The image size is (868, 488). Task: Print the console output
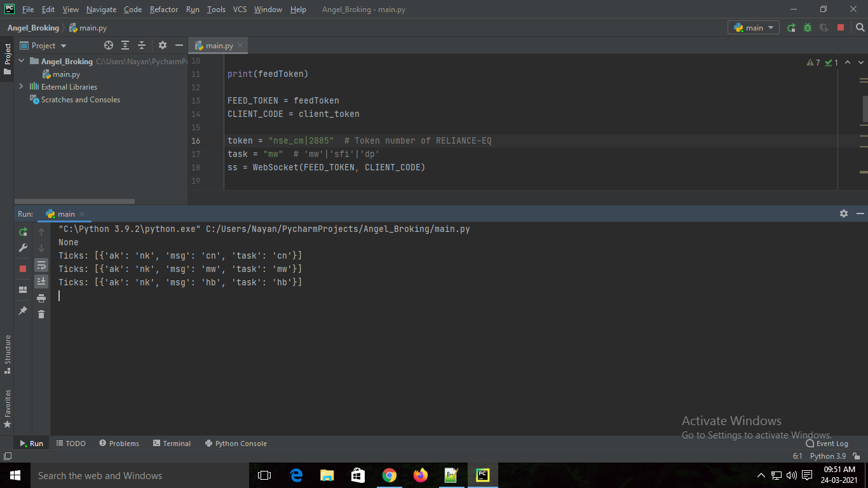41,298
